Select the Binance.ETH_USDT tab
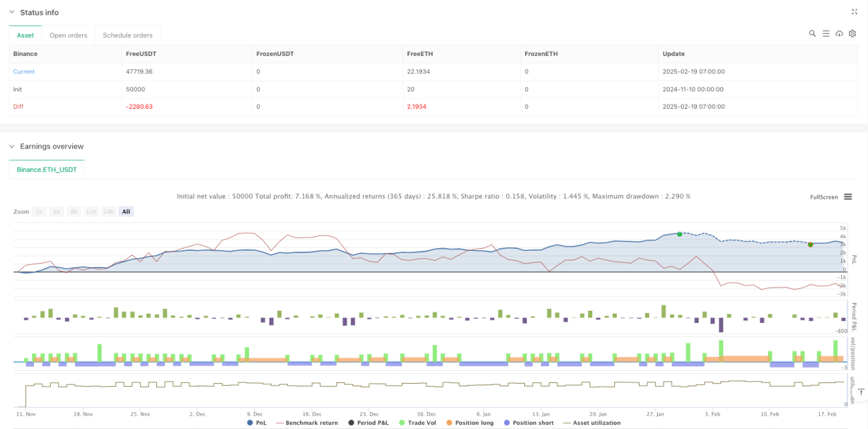Image resolution: width=868 pixels, height=429 pixels. click(x=47, y=170)
